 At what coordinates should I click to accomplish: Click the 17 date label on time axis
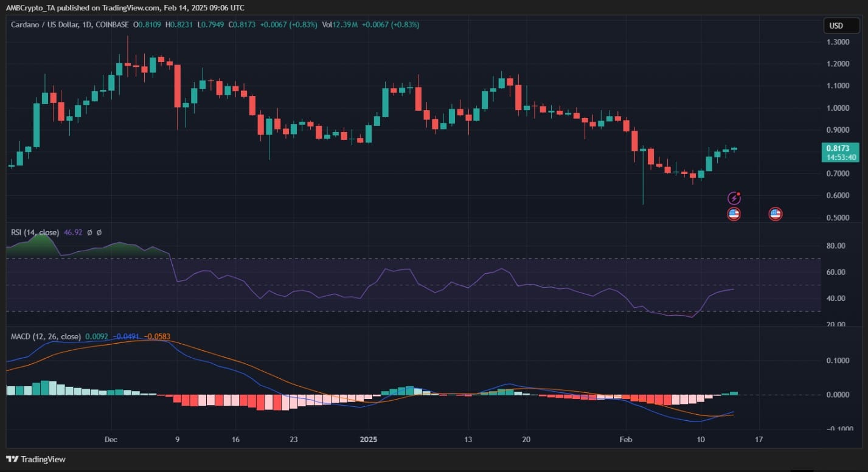point(758,439)
